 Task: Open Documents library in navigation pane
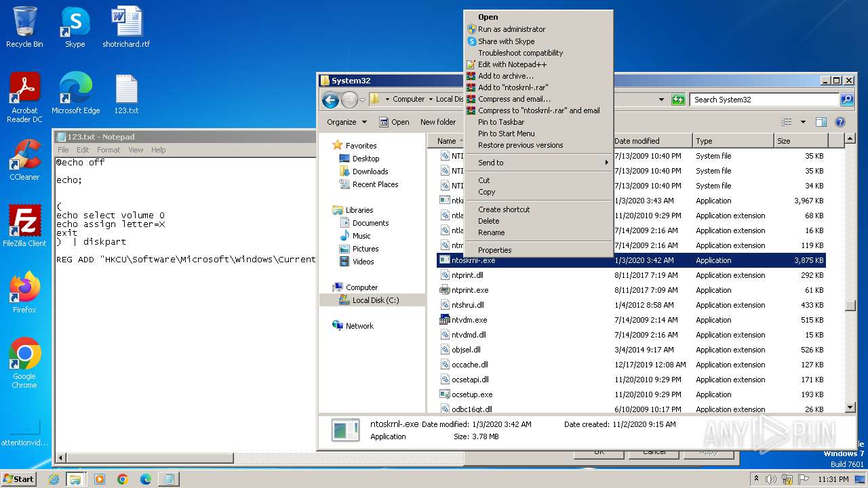(370, 223)
